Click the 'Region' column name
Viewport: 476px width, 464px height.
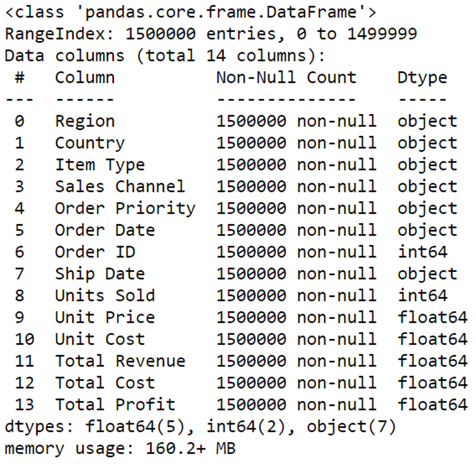pos(85,122)
